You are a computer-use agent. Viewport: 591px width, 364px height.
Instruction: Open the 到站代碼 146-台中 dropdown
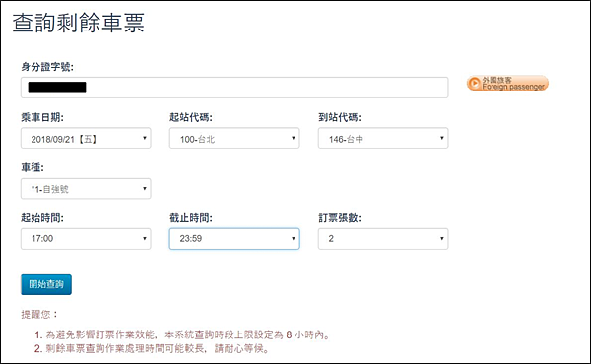(383, 138)
